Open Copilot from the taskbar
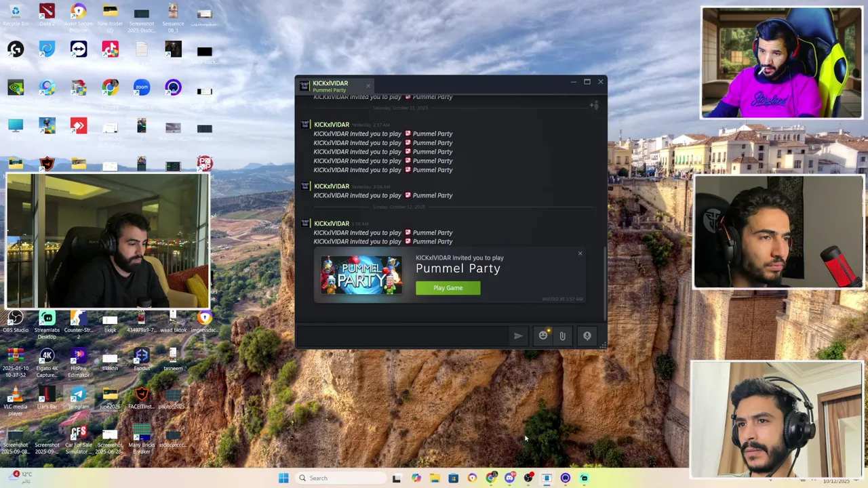This screenshot has width=868, height=488. [x=416, y=479]
